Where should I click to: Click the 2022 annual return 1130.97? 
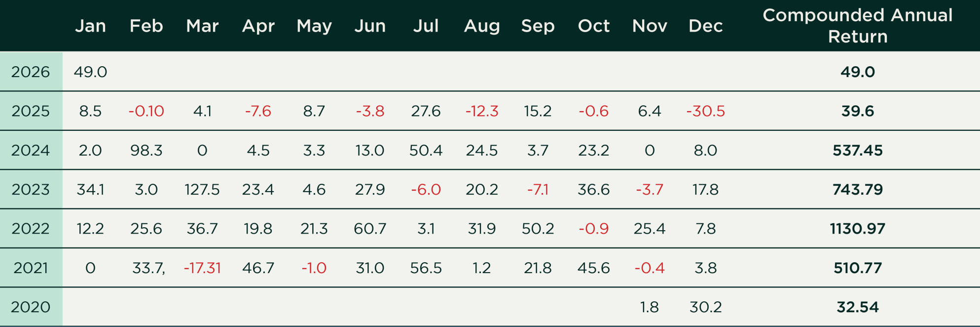coord(857,229)
